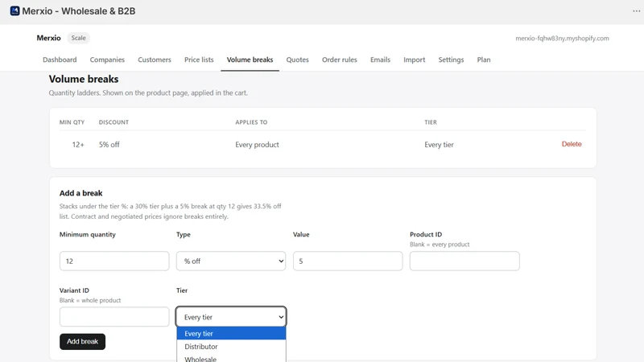Click the MIN QTY column header
Viewport: 644px width, 362px height.
click(72, 122)
